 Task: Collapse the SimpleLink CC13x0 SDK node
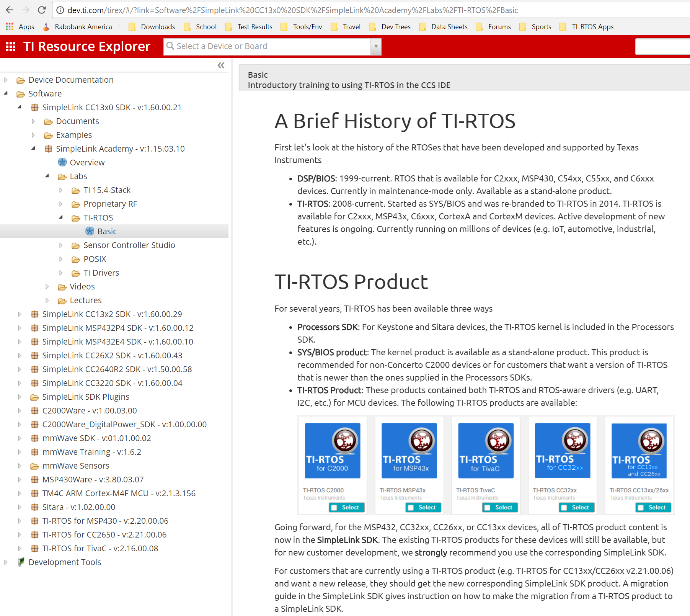[20, 107]
